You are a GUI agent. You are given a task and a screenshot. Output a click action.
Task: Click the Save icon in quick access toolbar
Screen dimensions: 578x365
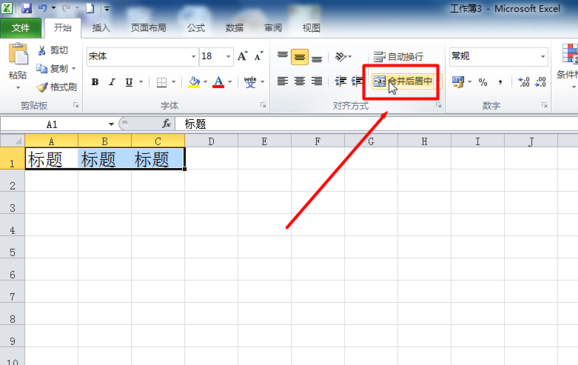point(27,8)
